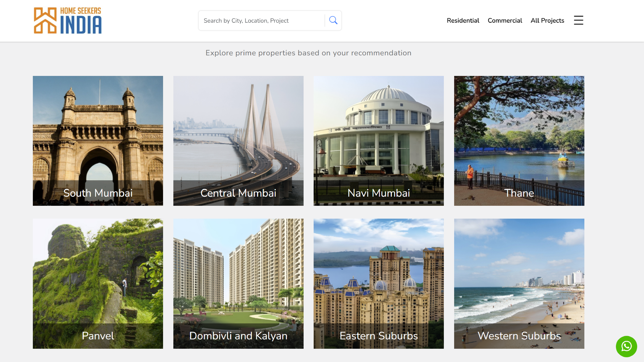Select the Commercial menu item
The width and height of the screenshot is (644, 362).
[x=505, y=20]
